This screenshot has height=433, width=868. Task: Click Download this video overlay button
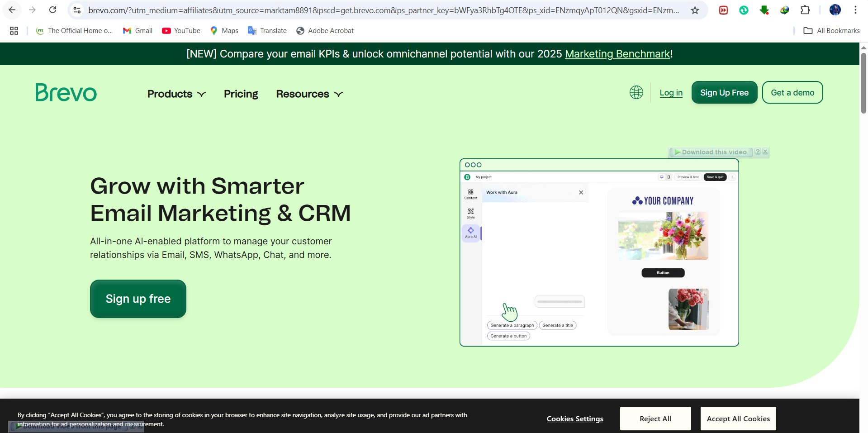(711, 152)
